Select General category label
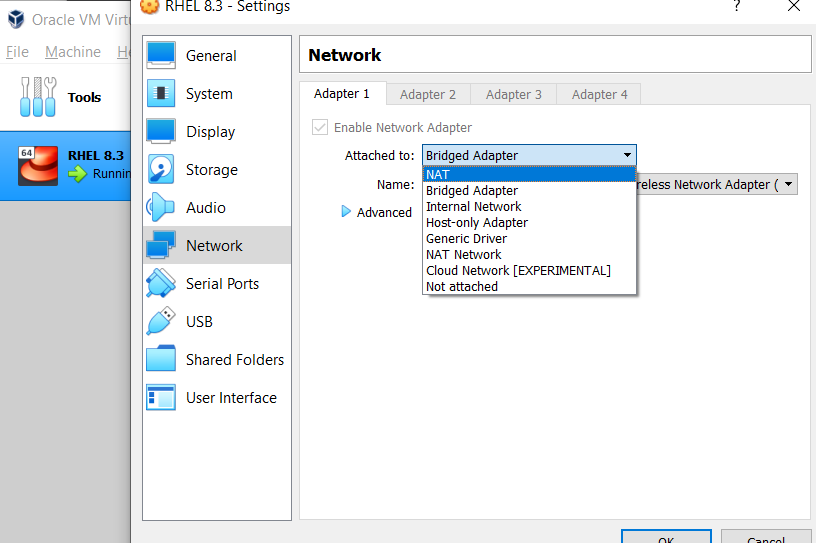This screenshot has width=816, height=543. [211, 56]
